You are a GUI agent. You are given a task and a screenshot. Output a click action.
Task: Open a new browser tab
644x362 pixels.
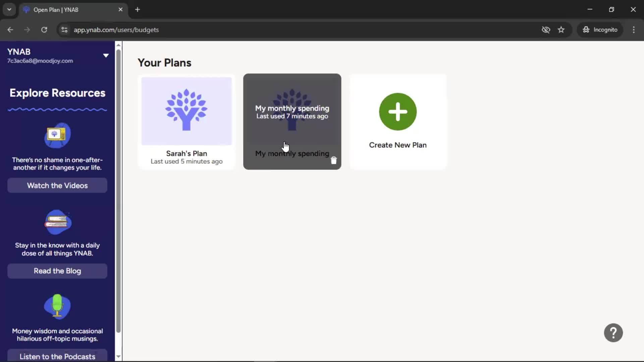coord(138,9)
